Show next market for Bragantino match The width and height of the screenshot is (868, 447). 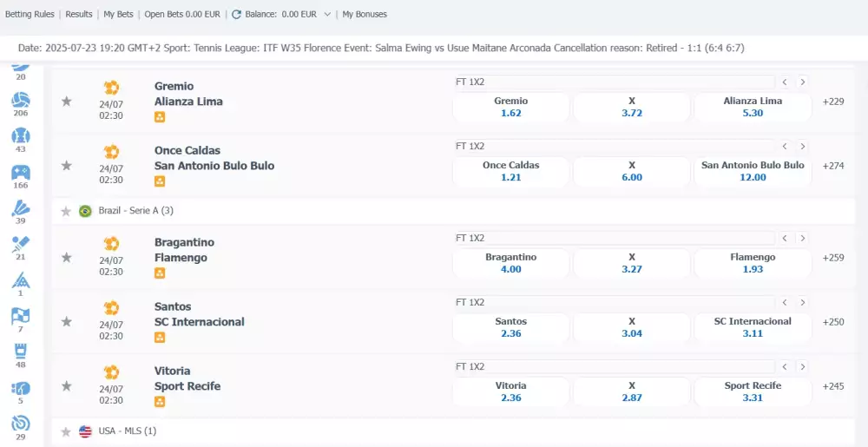[x=803, y=238]
